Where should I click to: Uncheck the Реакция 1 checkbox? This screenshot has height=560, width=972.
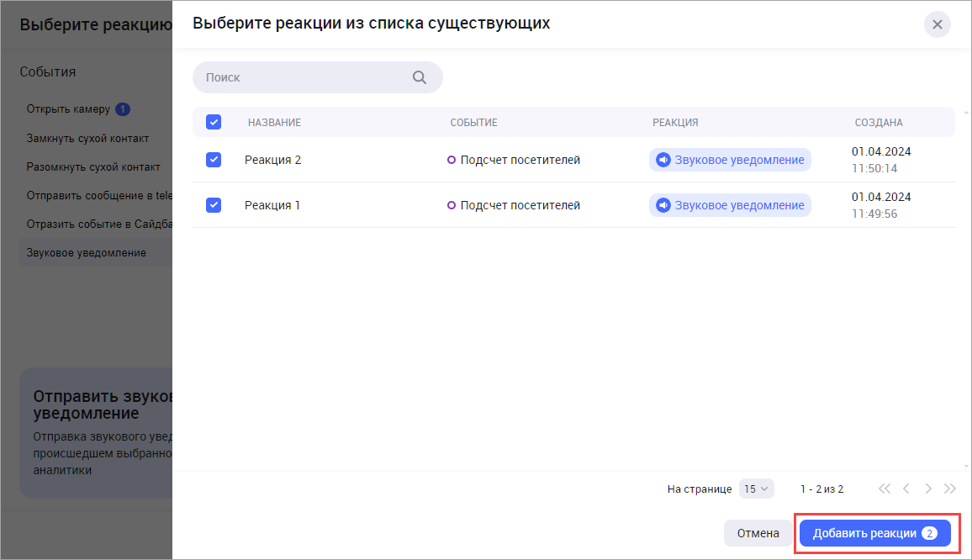(x=214, y=205)
